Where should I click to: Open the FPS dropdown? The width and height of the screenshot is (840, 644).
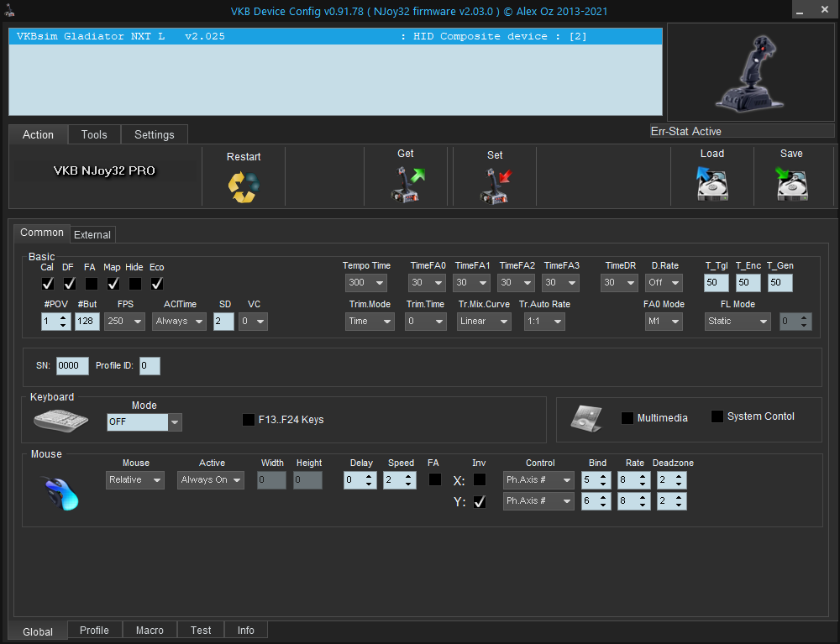(124, 322)
